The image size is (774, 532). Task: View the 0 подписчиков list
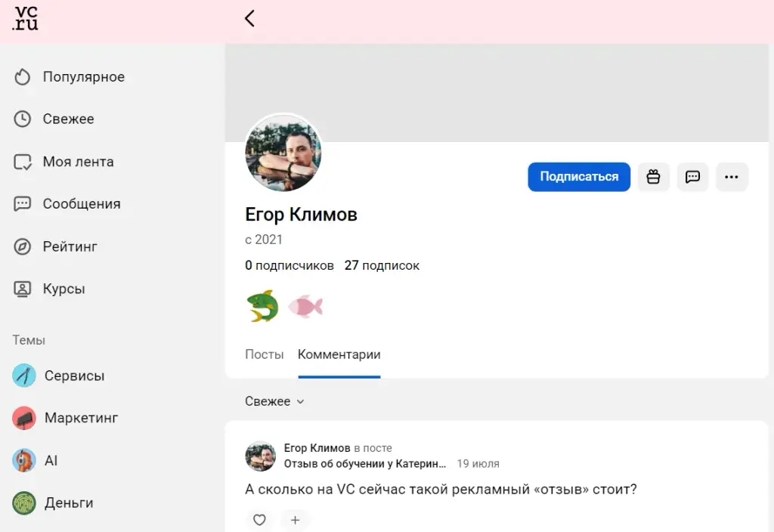[x=289, y=265]
